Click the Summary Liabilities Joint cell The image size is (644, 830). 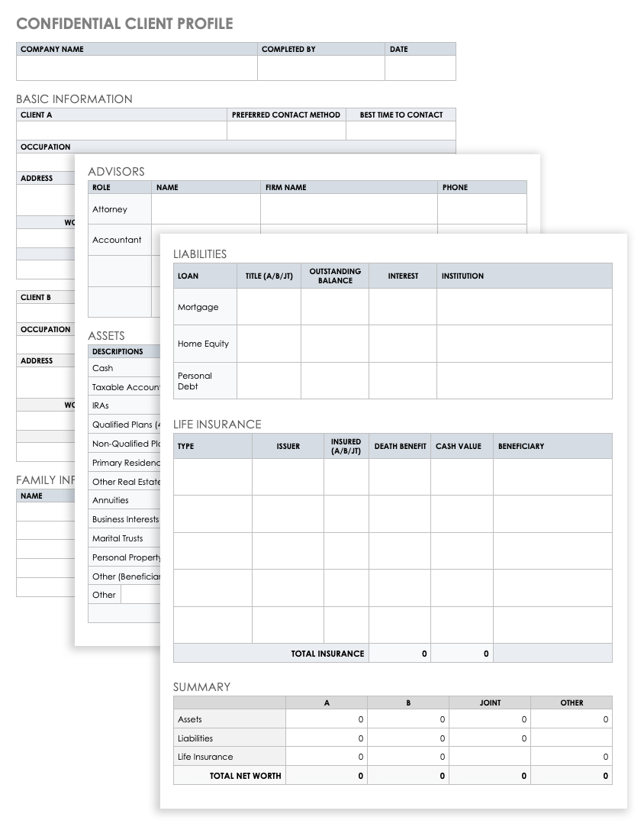pyautogui.click(x=490, y=738)
